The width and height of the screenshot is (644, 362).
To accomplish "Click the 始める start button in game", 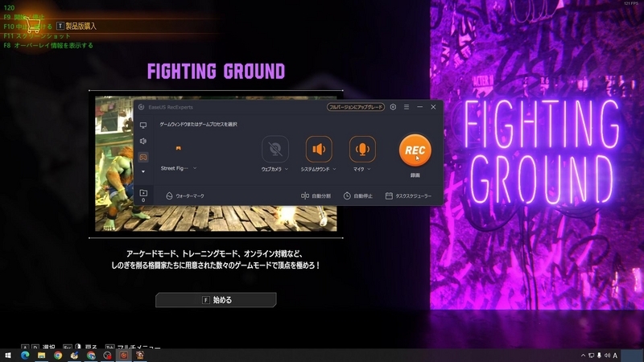I will tap(216, 300).
